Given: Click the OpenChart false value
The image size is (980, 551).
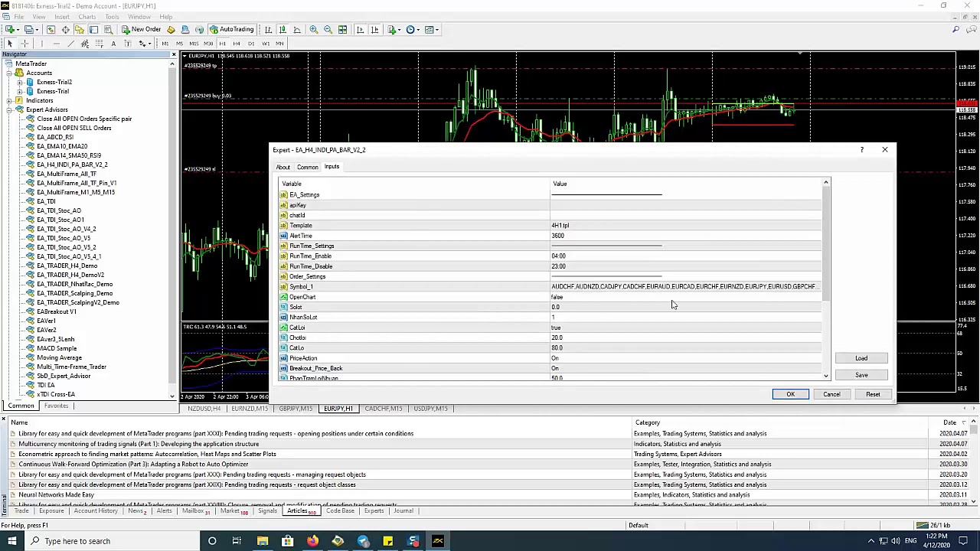Looking at the screenshot, I should 685,297.
